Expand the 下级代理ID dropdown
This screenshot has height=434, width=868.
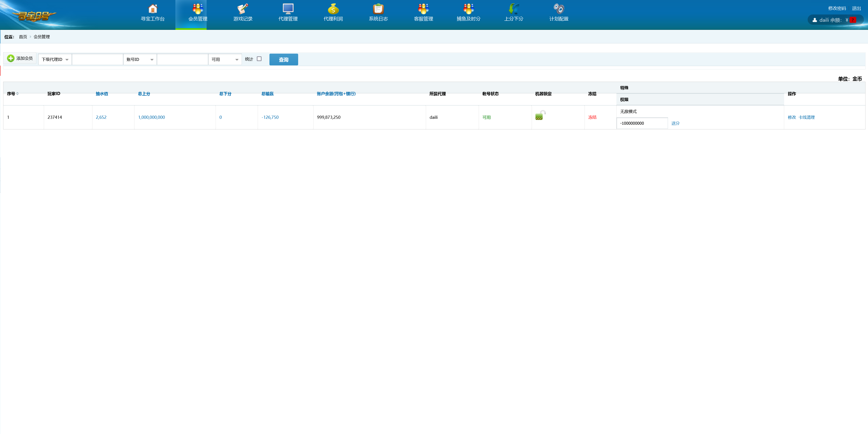(x=55, y=59)
